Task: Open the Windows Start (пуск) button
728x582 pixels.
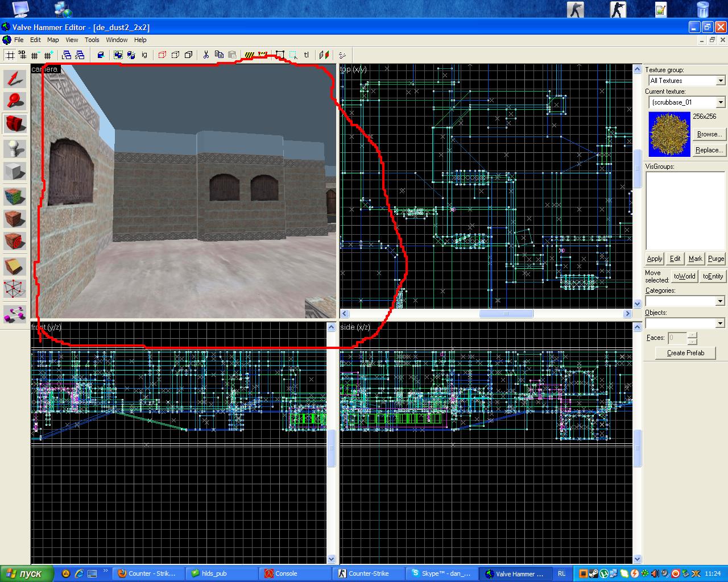Action: 27,573
